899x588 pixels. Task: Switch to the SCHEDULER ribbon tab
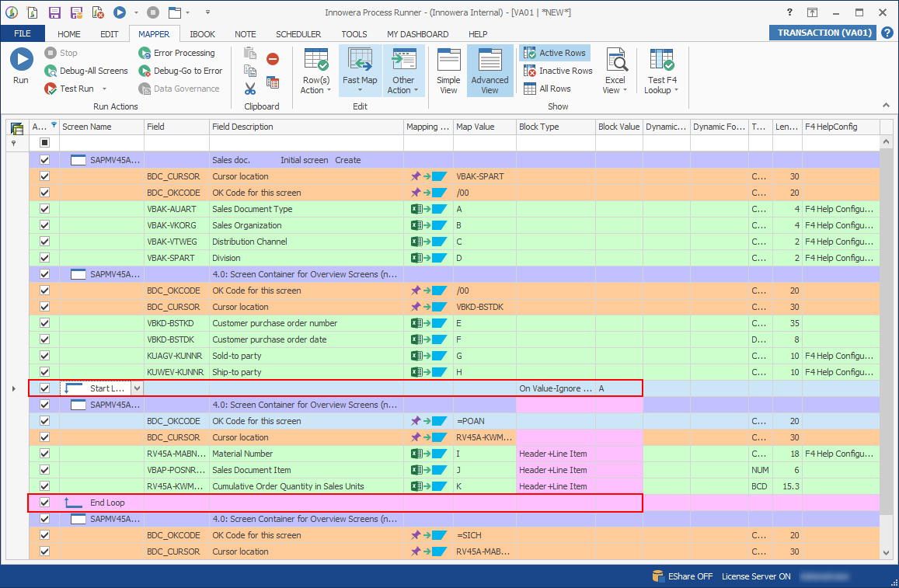point(298,34)
